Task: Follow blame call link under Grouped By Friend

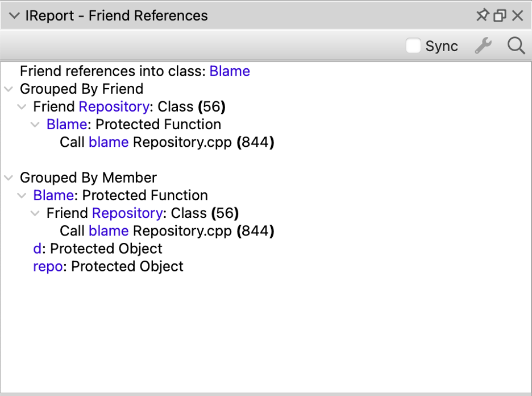Action: click(x=109, y=142)
